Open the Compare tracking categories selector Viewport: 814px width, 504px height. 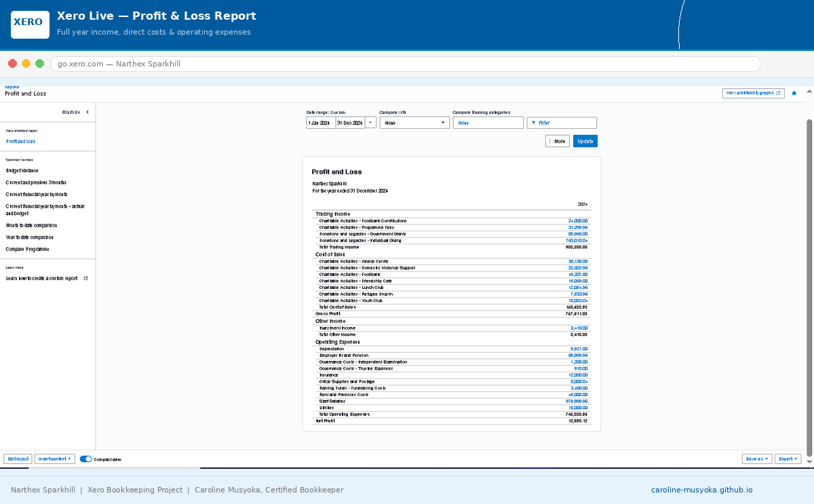(488, 123)
